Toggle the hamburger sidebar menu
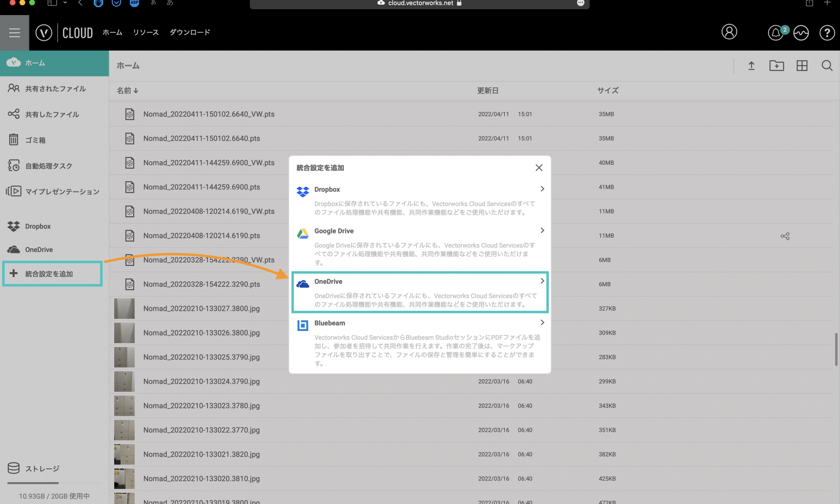Screen dimensions: 840x504 tap(14, 33)
